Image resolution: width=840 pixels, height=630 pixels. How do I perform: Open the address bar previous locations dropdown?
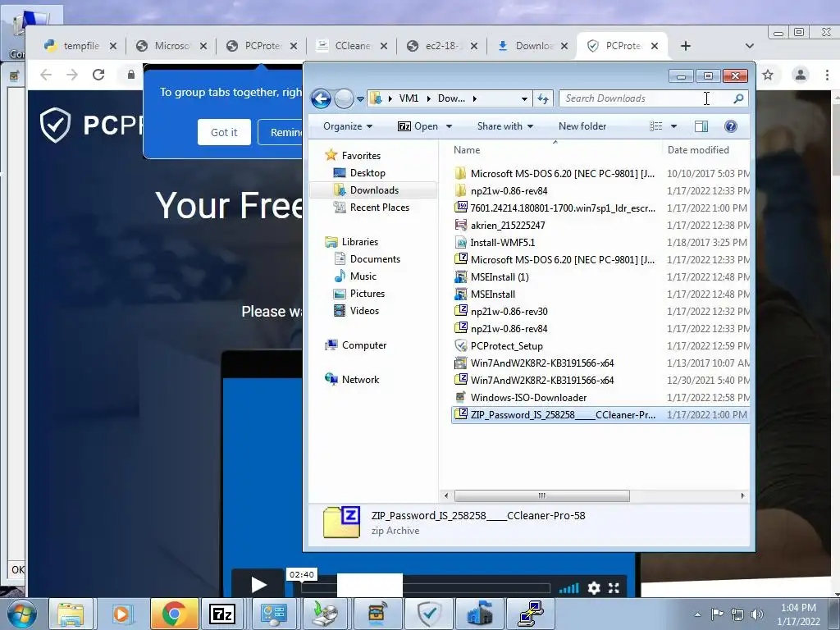click(x=524, y=98)
